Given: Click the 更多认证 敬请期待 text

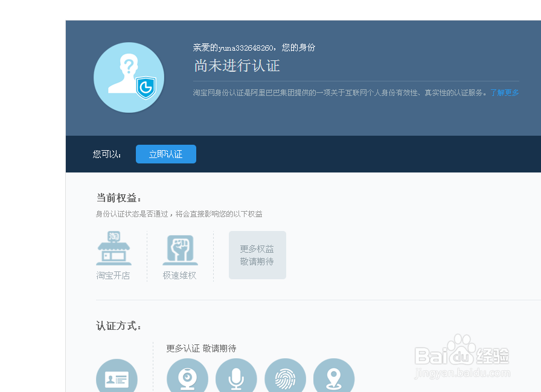Looking at the screenshot, I should pos(201,349).
